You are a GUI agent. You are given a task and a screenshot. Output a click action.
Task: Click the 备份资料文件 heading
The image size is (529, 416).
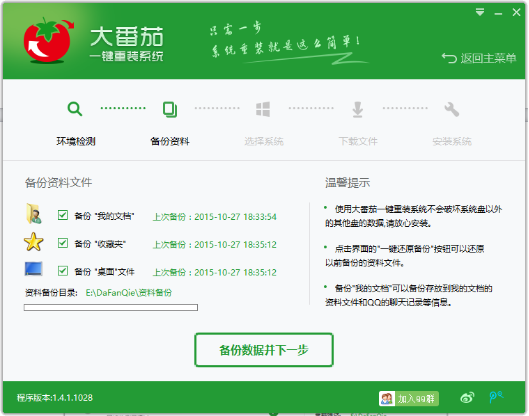pyautogui.click(x=58, y=183)
